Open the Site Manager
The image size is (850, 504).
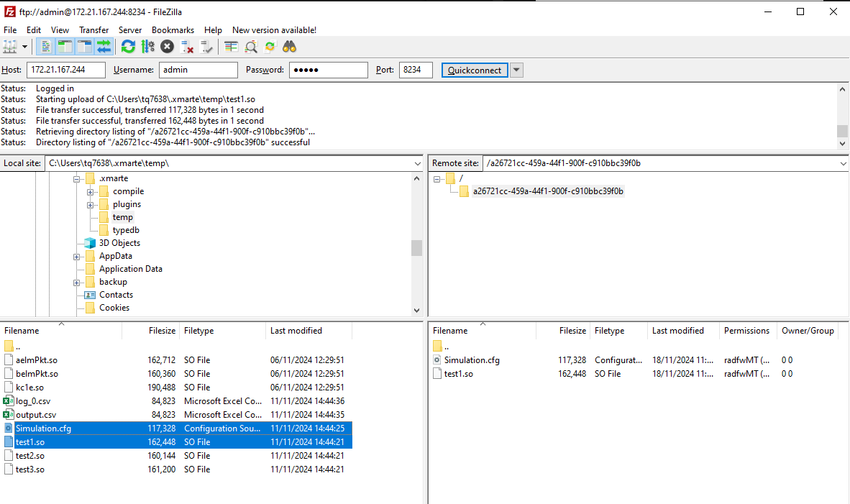click(x=10, y=46)
